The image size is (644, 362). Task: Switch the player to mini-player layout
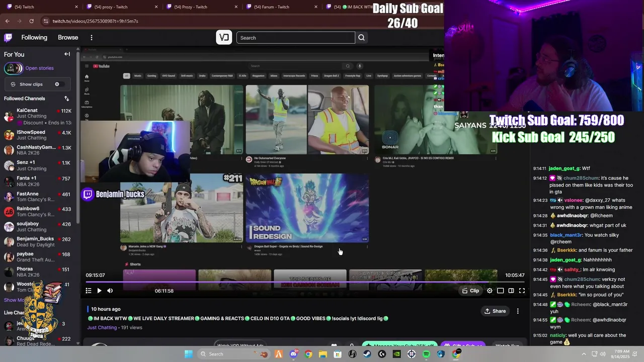[500, 291]
